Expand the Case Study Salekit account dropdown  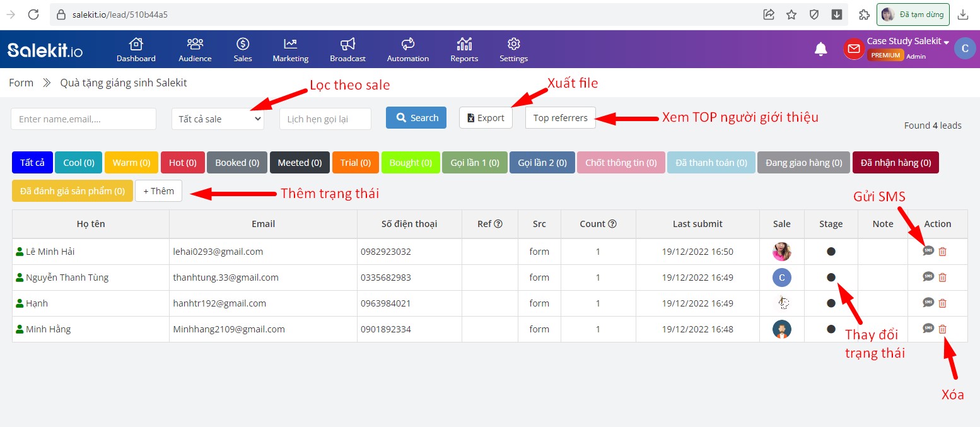(908, 42)
